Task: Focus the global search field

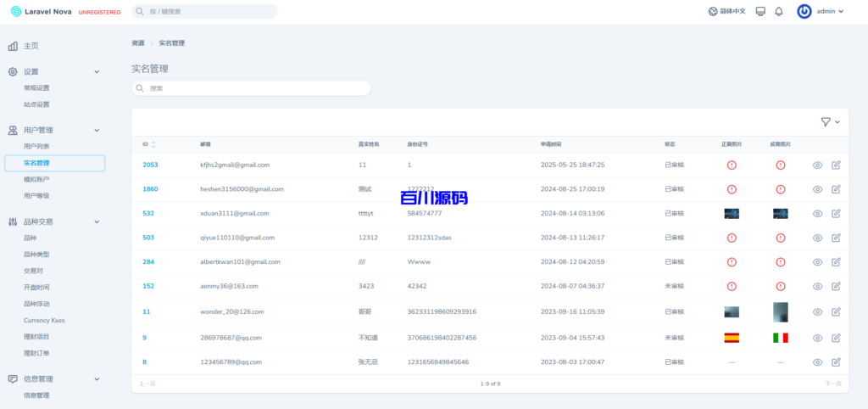Action: (204, 12)
